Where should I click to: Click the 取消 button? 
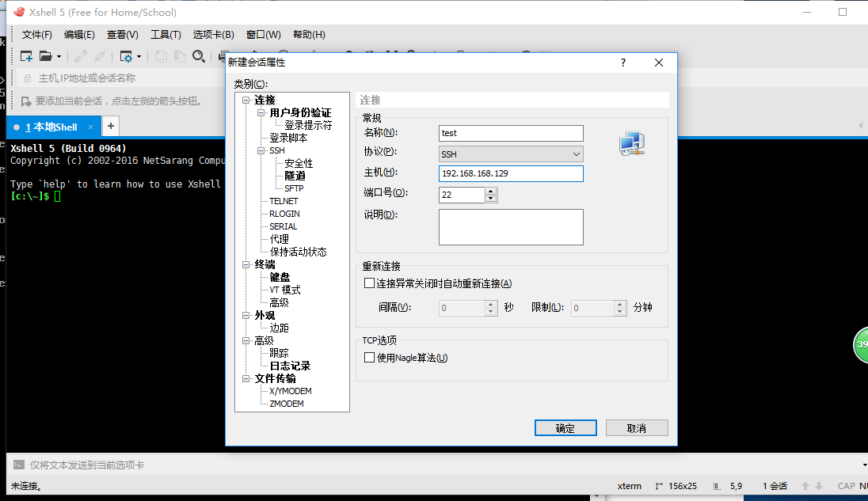(x=636, y=428)
